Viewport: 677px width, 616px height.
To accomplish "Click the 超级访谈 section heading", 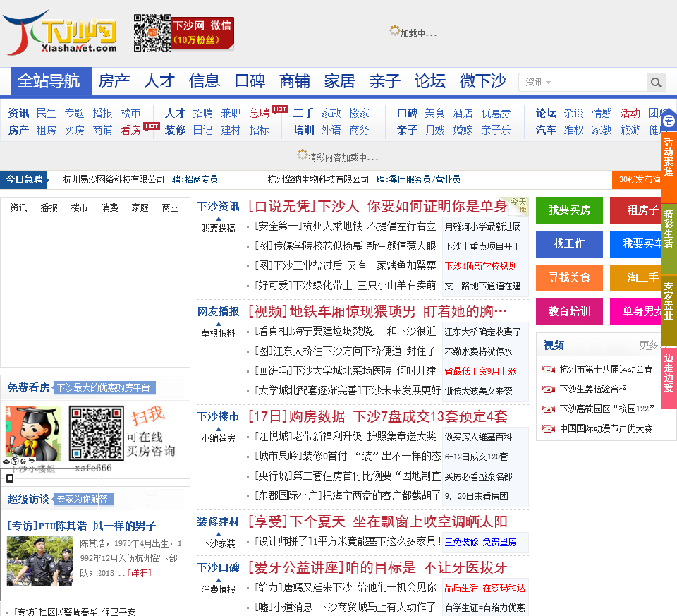I will point(28,499).
